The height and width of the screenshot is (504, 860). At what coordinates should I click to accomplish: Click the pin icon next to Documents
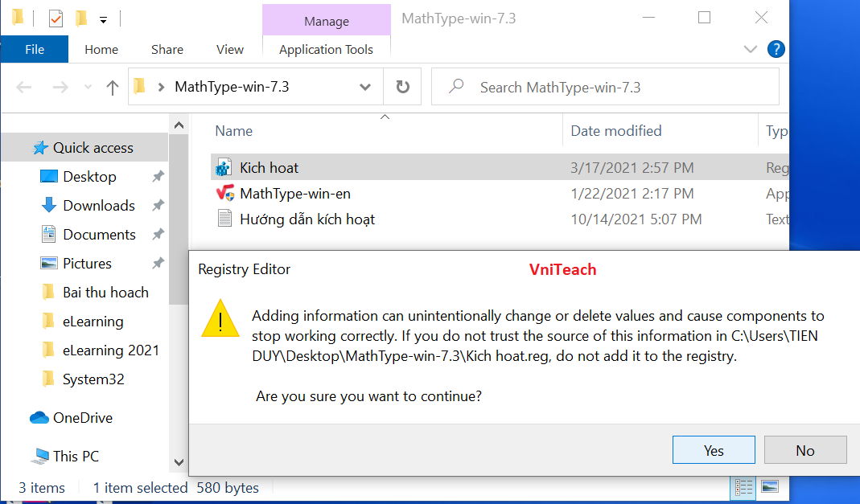158,235
